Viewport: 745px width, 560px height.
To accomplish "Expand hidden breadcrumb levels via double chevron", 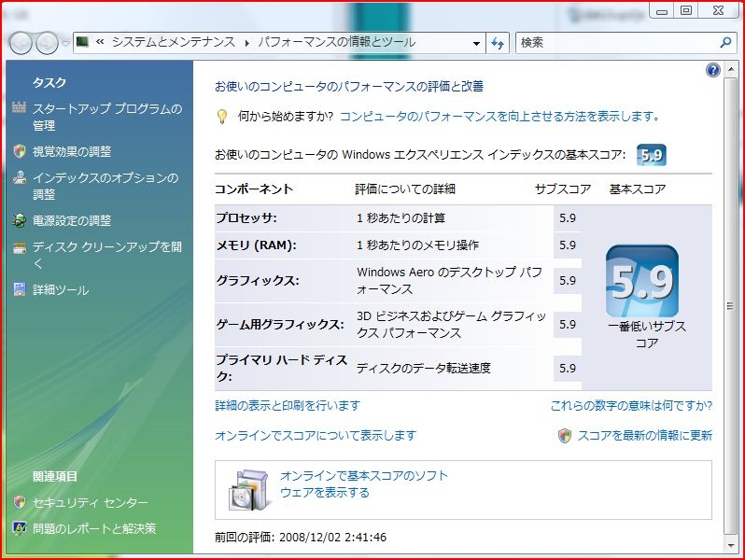I will click(100, 42).
